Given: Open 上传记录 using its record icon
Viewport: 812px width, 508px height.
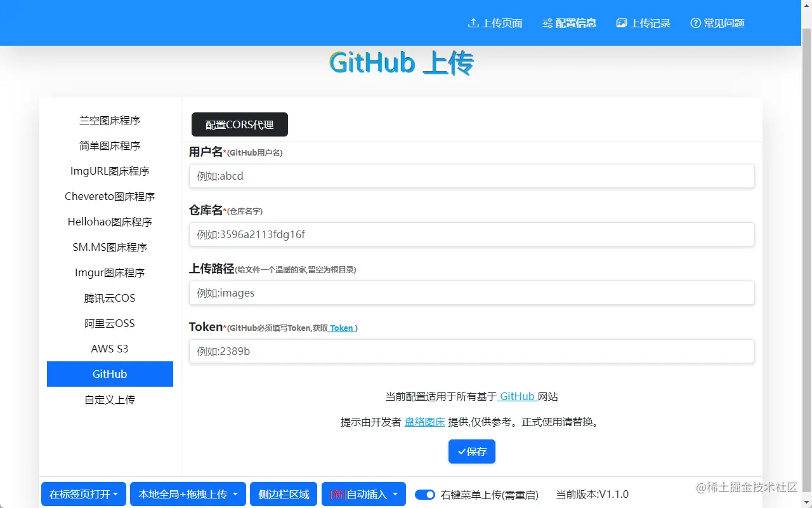Looking at the screenshot, I should tap(620, 23).
